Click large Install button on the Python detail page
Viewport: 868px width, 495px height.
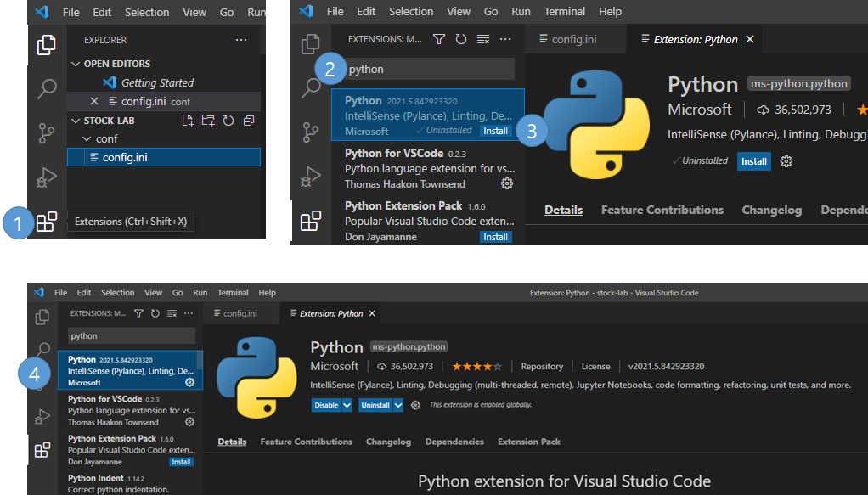(754, 161)
